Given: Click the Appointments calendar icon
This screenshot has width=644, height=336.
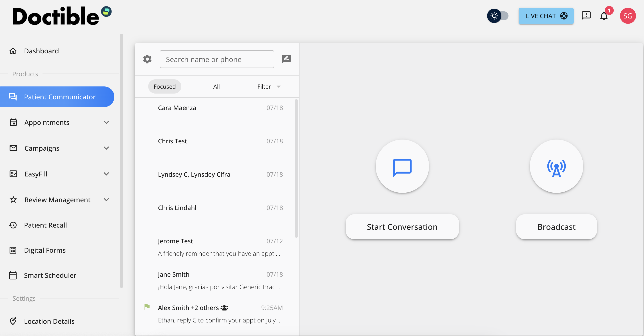Looking at the screenshot, I should click(x=13, y=122).
